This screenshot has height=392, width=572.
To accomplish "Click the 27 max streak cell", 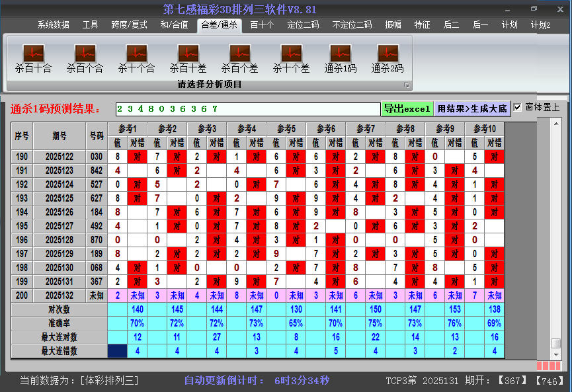I will (x=217, y=337).
